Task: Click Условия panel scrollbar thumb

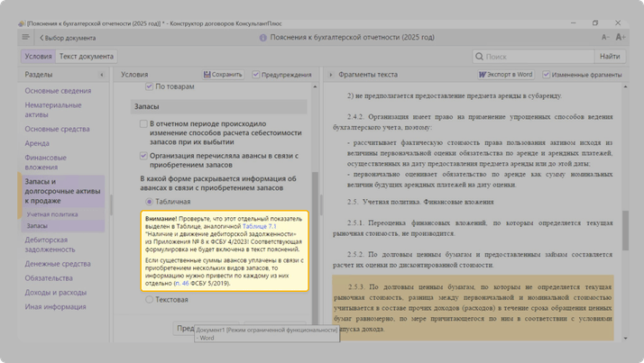Action: pos(315,248)
